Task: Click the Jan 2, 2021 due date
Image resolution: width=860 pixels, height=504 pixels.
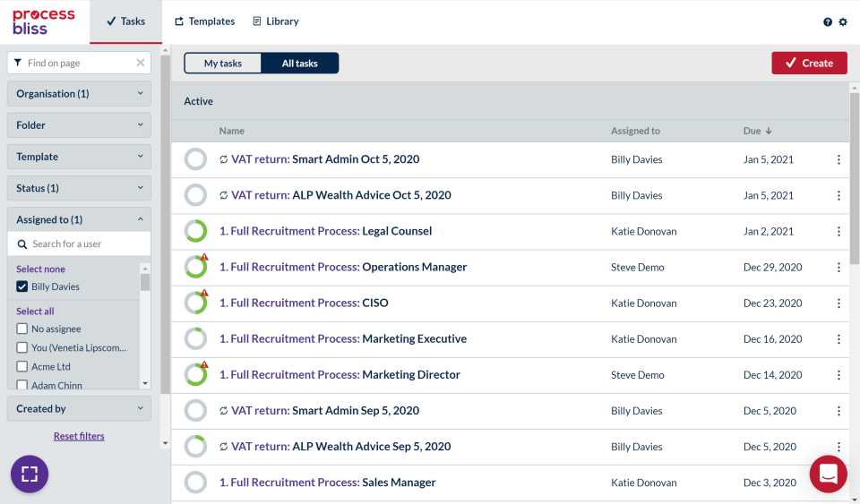Action: tap(769, 231)
